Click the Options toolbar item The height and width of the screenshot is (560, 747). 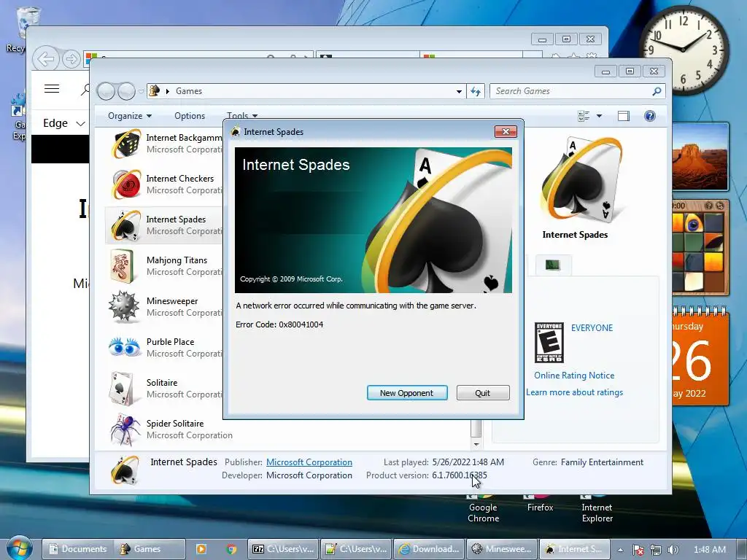tap(190, 116)
